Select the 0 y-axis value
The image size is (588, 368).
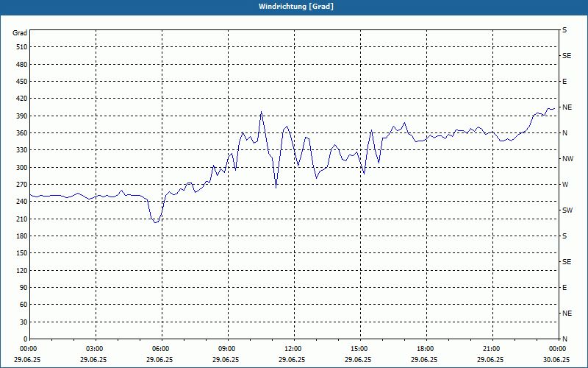coord(26,339)
